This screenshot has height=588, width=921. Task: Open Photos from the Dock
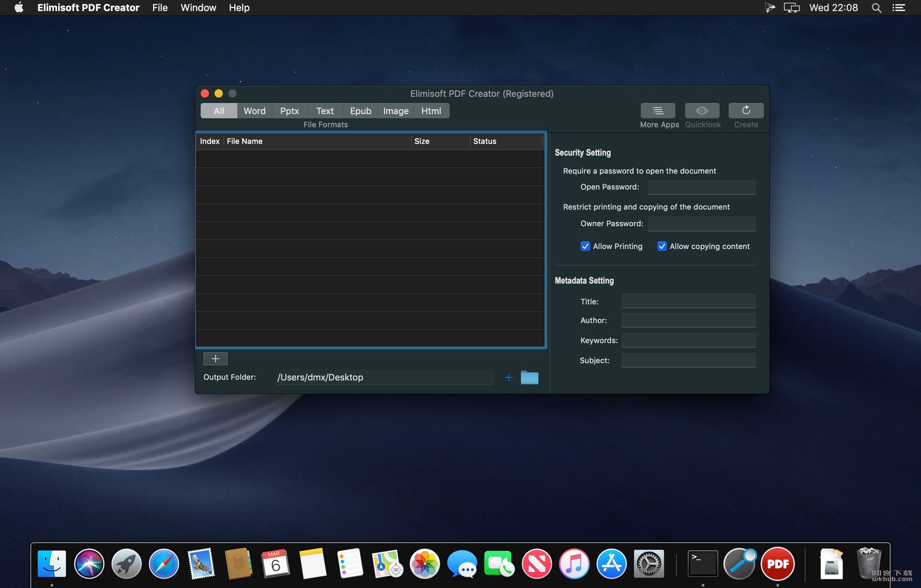coord(425,563)
